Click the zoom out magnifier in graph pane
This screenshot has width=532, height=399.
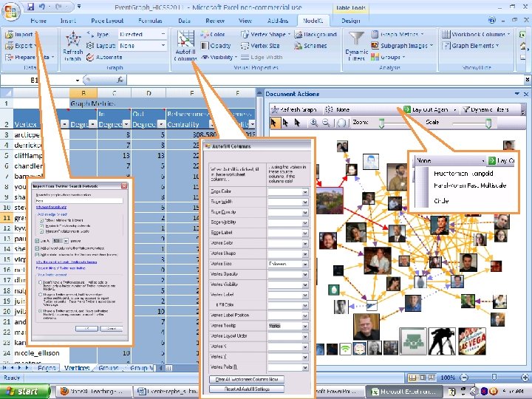coord(326,123)
